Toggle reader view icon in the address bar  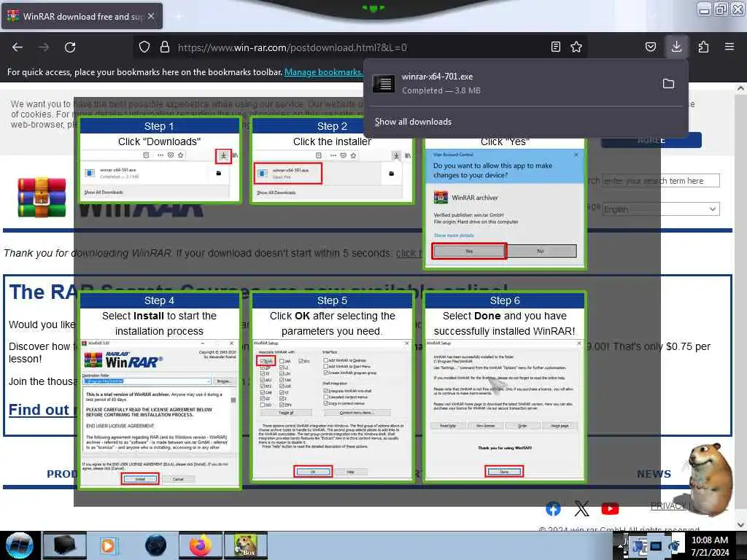pyautogui.click(x=555, y=47)
